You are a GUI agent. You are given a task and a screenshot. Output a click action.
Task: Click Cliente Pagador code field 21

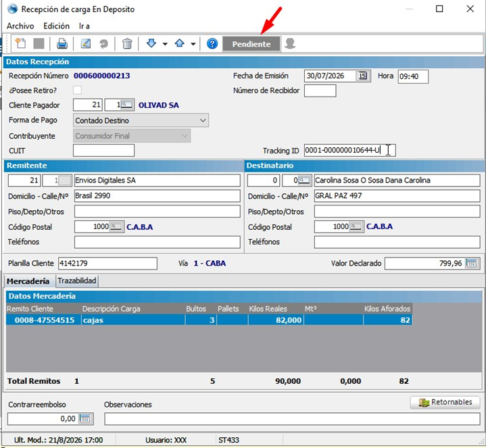point(88,105)
